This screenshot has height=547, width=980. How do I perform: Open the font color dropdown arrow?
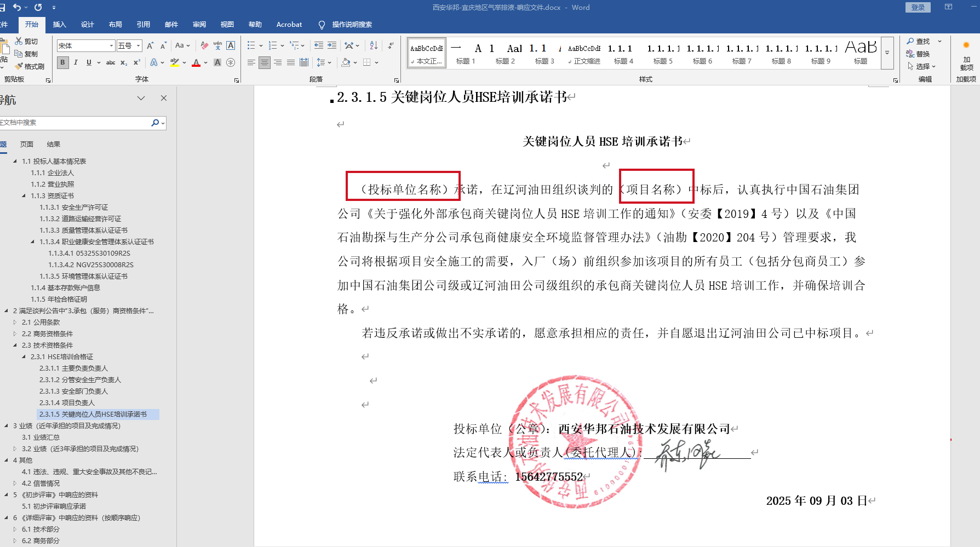tap(206, 62)
